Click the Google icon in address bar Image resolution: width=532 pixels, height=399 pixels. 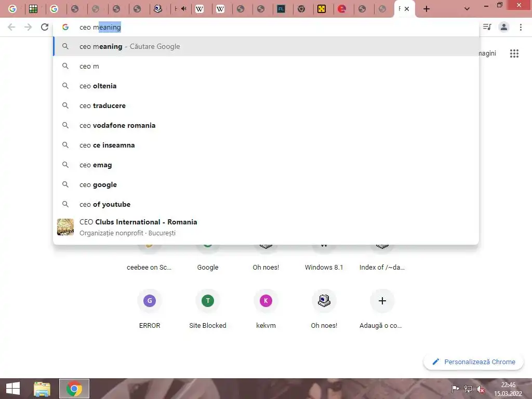click(x=65, y=27)
